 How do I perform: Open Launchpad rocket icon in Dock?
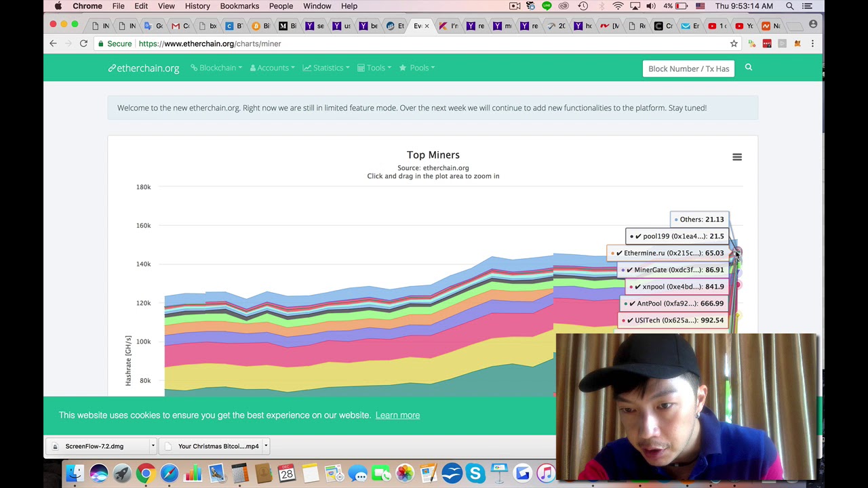(x=122, y=473)
